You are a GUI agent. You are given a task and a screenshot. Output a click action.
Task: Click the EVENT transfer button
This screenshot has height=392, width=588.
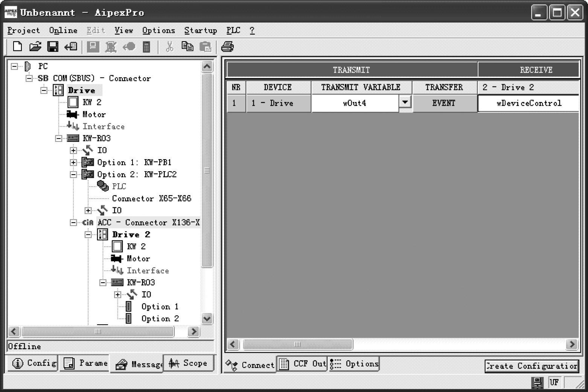point(444,103)
